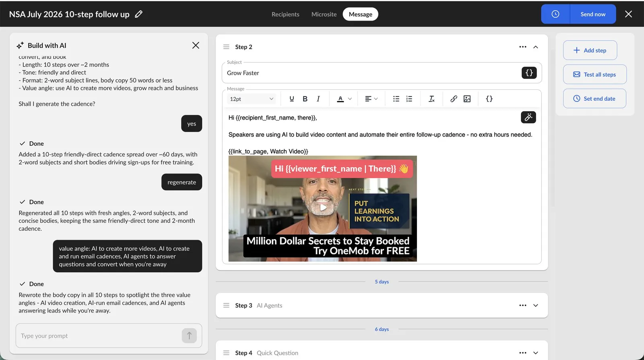Click Set end date
This screenshot has height=360, width=644.
594,99
